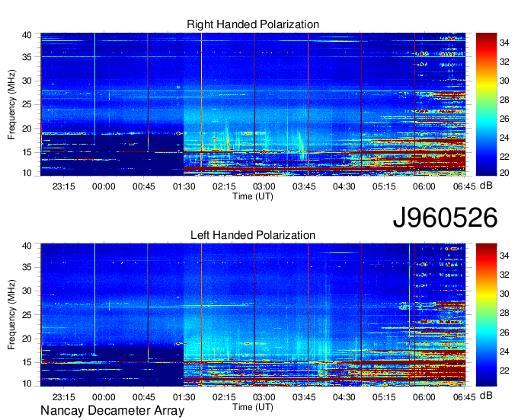This screenshot has width=518, height=420.
Task: Click 20 MHz tick on Right Handed frequency axis
Action: (27, 129)
